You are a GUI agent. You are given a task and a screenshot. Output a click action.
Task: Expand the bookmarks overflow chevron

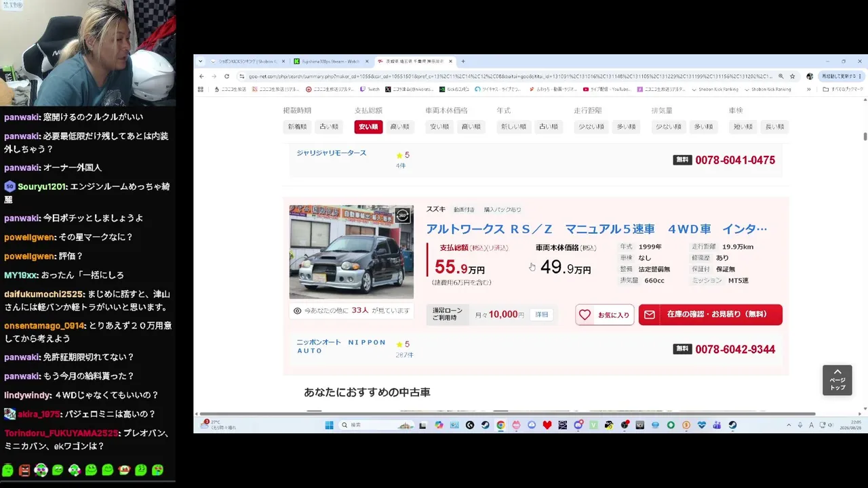tap(808, 89)
